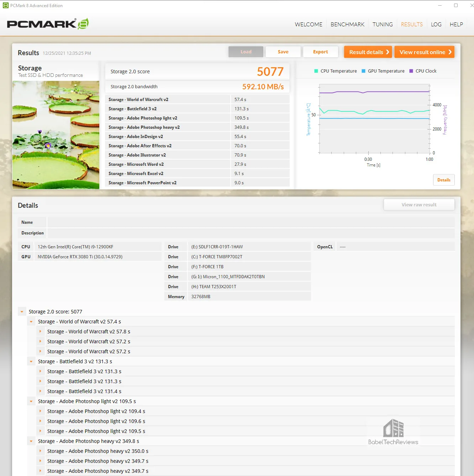Expand the first World of Warcraft v2 57.2 s row
474x476 pixels.
pyautogui.click(x=40, y=341)
